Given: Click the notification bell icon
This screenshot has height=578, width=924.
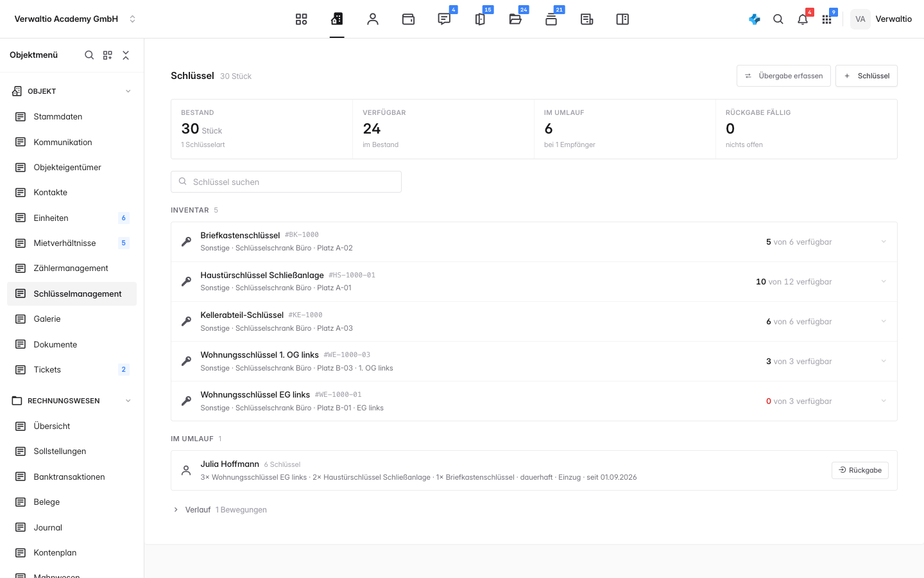Looking at the screenshot, I should [x=803, y=19].
